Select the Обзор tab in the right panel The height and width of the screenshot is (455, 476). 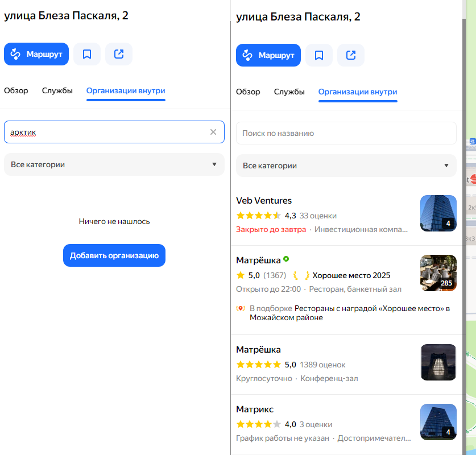[248, 92]
